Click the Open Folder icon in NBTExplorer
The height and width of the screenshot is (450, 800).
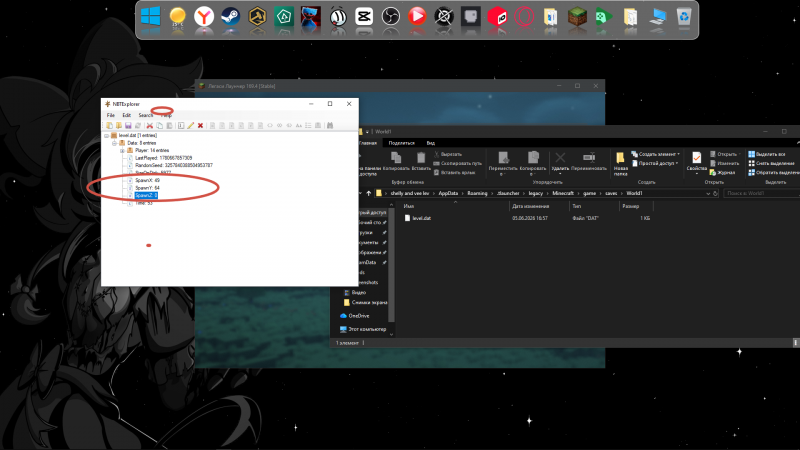(118, 126)
